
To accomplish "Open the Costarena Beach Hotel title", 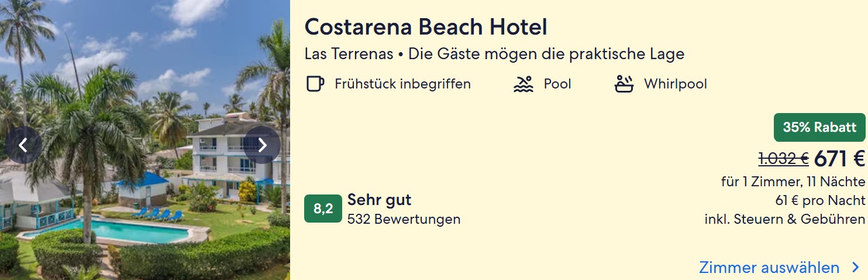I will 426,27.
